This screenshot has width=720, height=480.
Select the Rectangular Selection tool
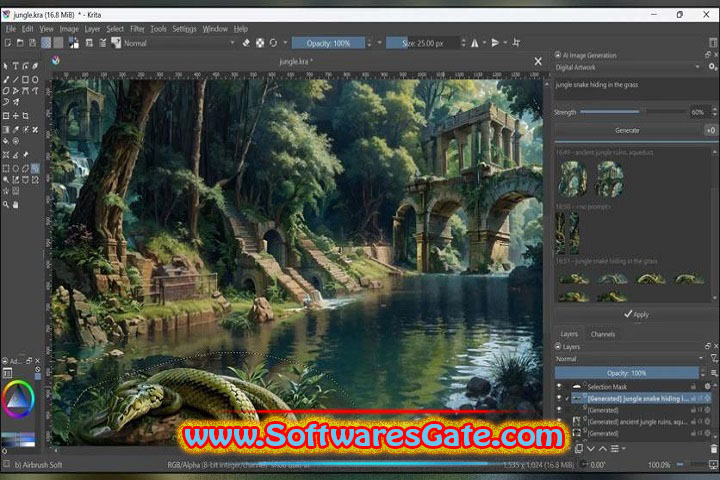coord(6,169)
